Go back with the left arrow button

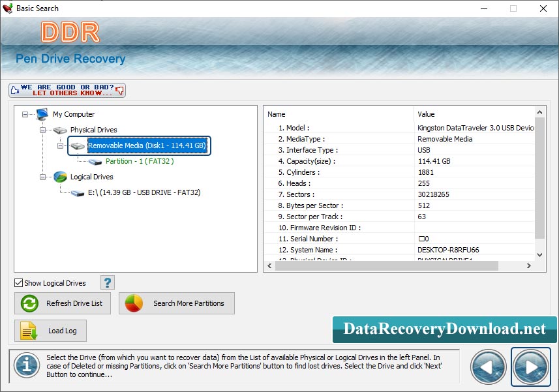[489, 367]
